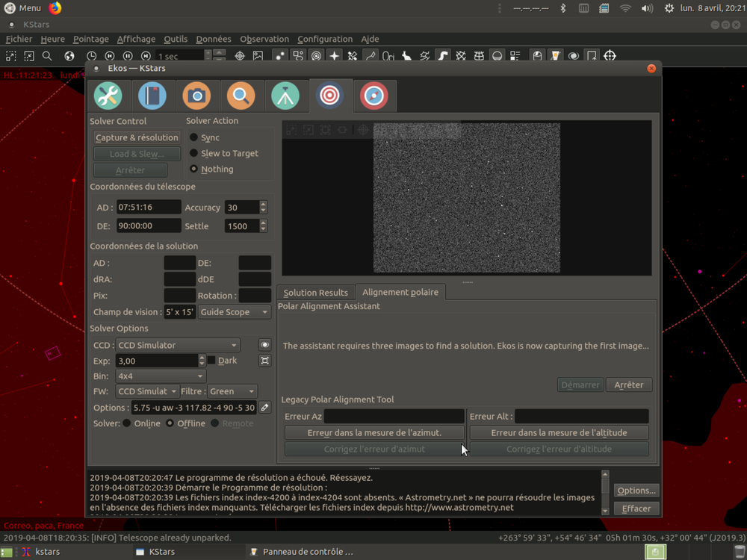Open the Fichier menu

[19, 39]
